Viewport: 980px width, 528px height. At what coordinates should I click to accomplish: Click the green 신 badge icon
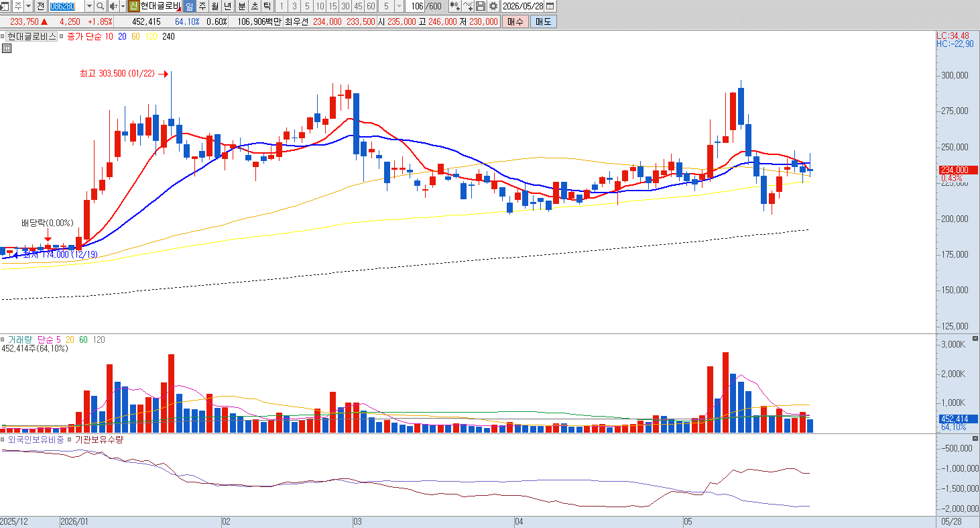(x=133, y=6)
